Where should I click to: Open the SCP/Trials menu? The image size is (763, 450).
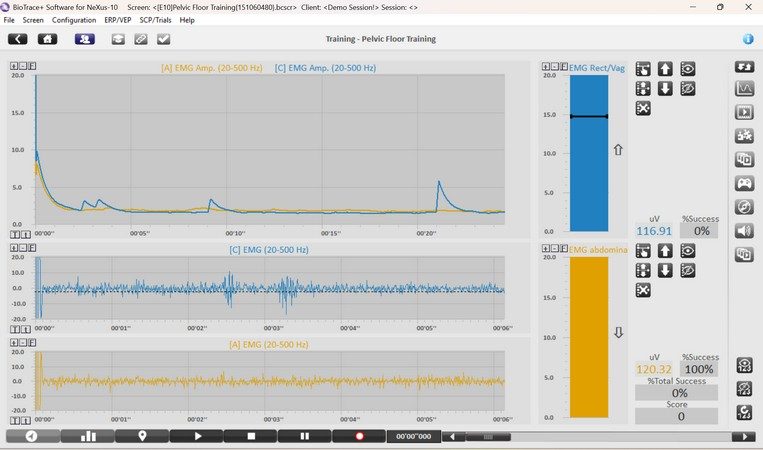pos(155,20)
